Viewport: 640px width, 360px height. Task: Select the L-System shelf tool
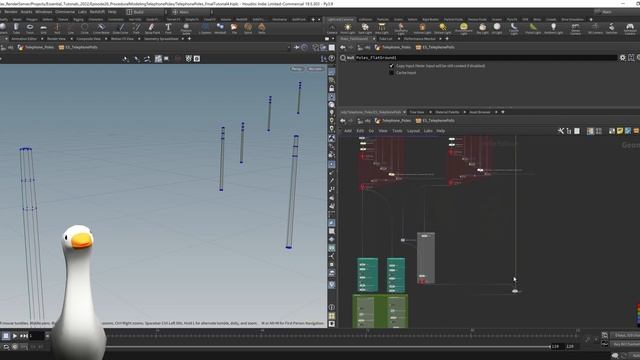click(205, 29)
